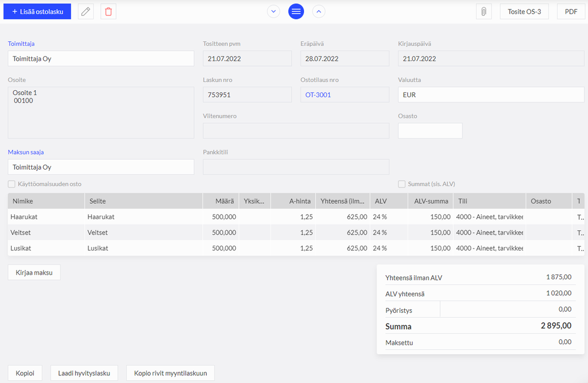588x383 pixels.
Task: Open the OT-3001 purchase order link
Action: point(318,95)
